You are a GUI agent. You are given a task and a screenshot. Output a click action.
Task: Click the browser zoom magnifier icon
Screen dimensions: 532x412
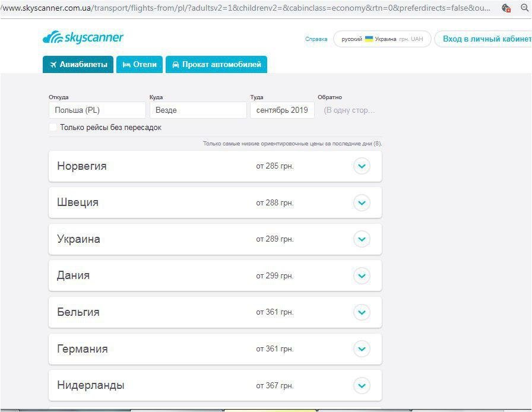click(524, 8)
